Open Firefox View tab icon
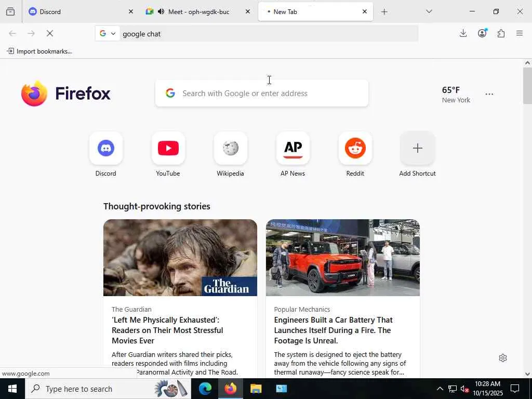The image size is (532, 399). (x=10, y=11)
